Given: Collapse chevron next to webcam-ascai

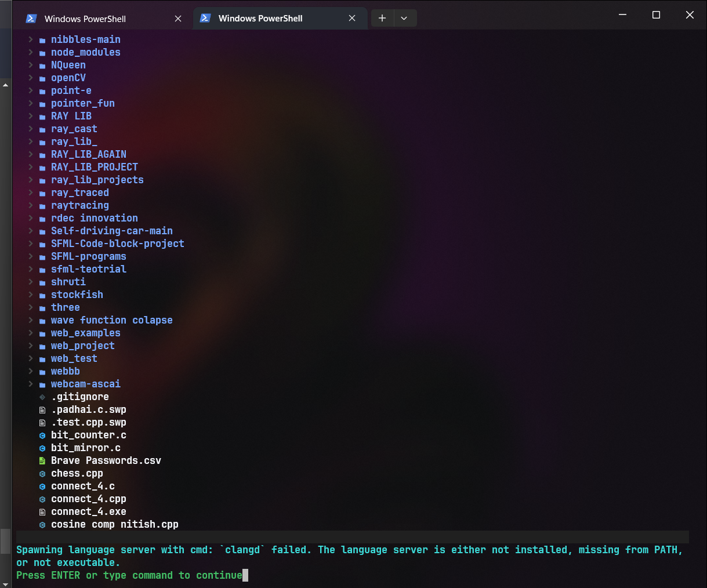Looking at the screenshot, I should coord(30,384).
